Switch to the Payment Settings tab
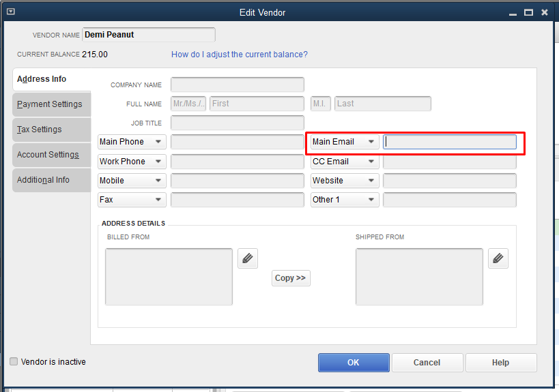 coord(52,104)
